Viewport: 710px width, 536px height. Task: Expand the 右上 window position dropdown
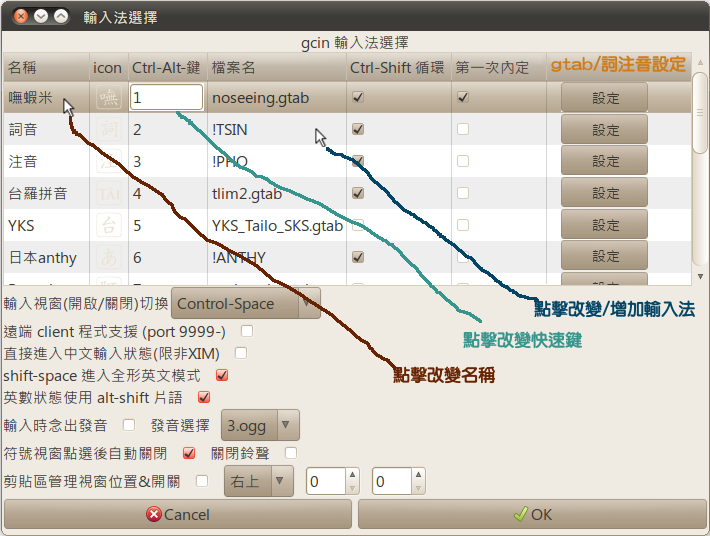click(x=259, y=481)
